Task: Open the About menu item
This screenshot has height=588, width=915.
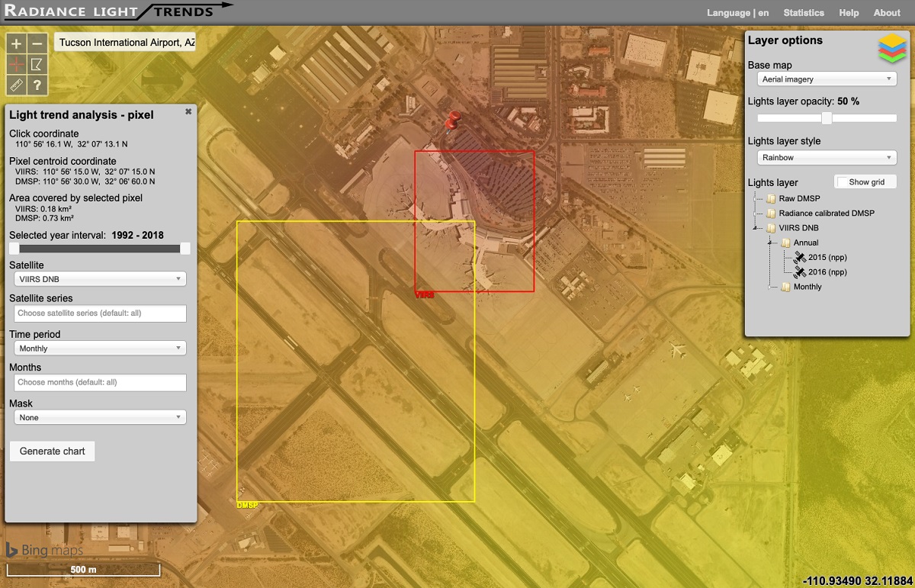Action: (x=886, y=13)
